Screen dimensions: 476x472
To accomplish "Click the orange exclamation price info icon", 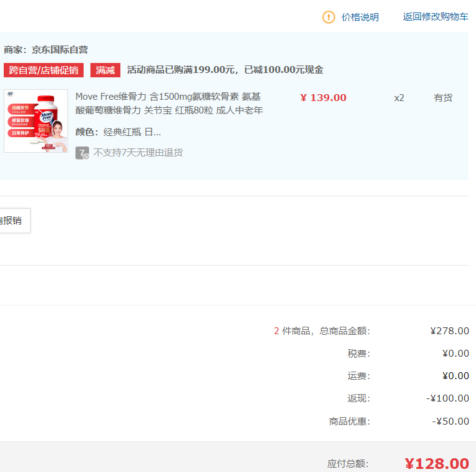I will tap(329, 17).
